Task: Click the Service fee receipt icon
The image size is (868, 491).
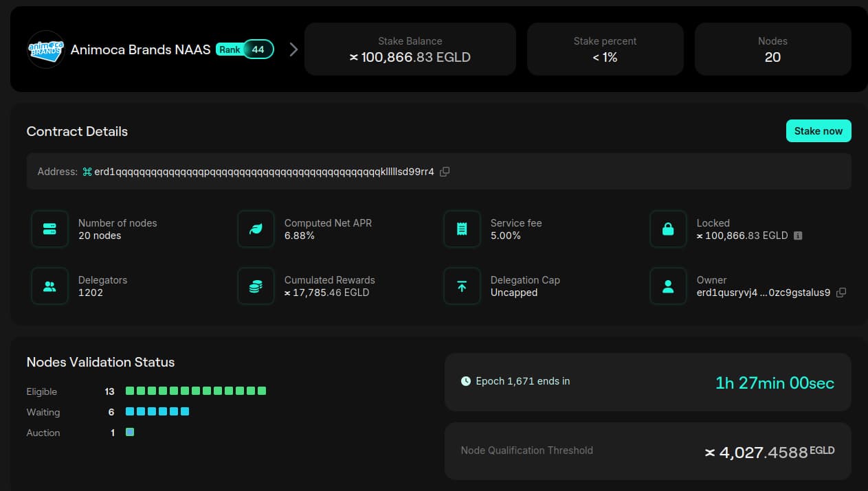Action: [462, 229]
